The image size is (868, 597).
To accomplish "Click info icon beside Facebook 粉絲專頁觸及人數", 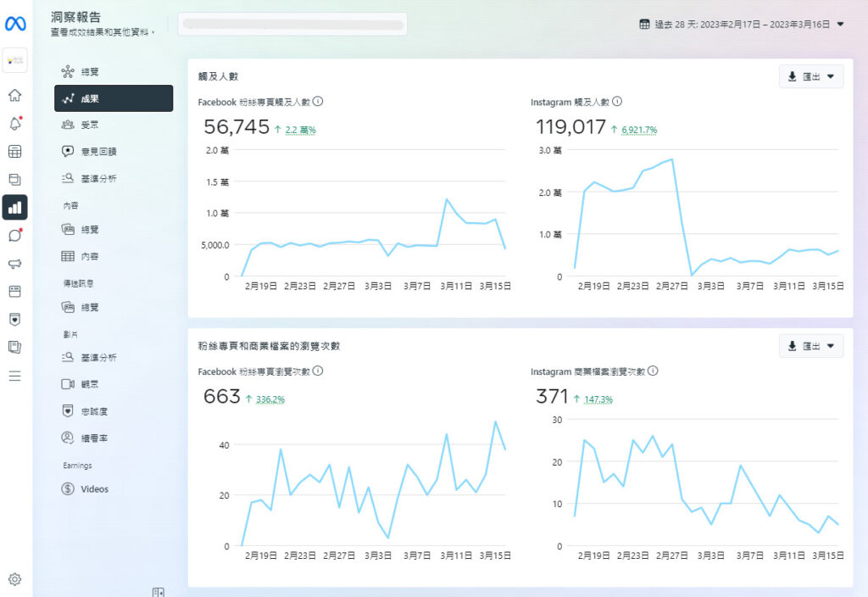I will click(318, 102).
